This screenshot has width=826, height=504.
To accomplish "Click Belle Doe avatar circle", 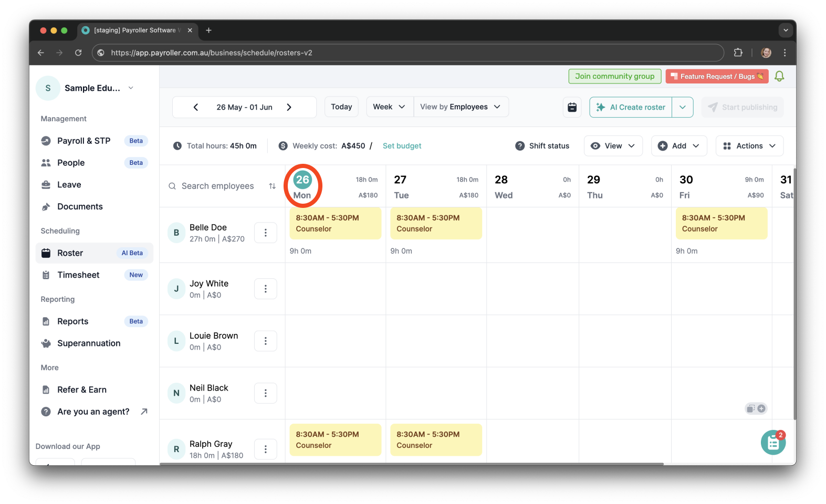I will (176, 233).
